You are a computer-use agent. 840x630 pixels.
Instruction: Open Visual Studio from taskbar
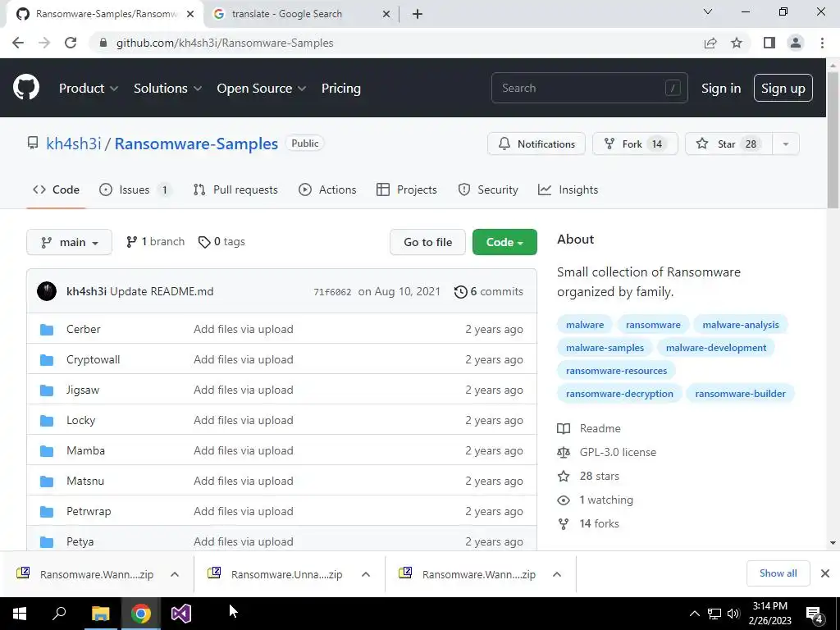tap(181, 614)
